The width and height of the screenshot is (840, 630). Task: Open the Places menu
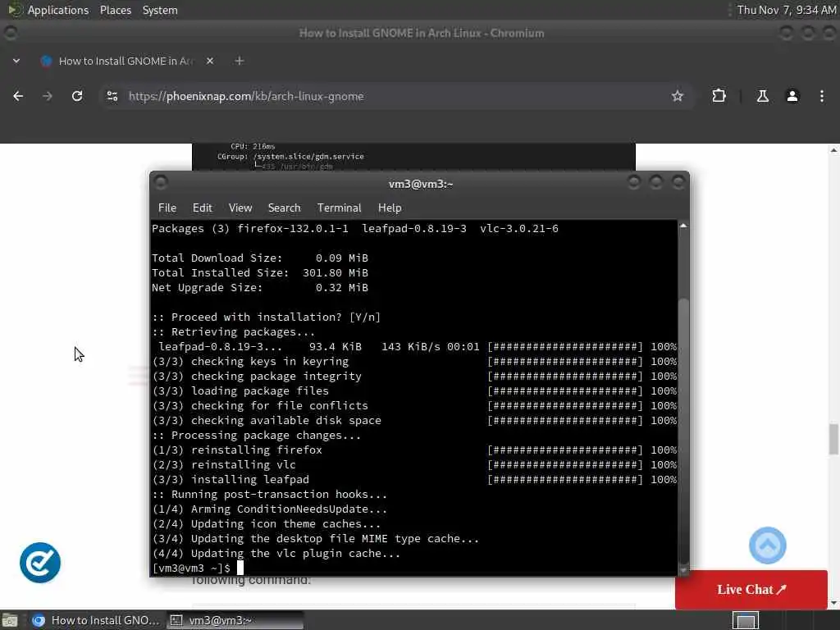[x=115, y=10]
